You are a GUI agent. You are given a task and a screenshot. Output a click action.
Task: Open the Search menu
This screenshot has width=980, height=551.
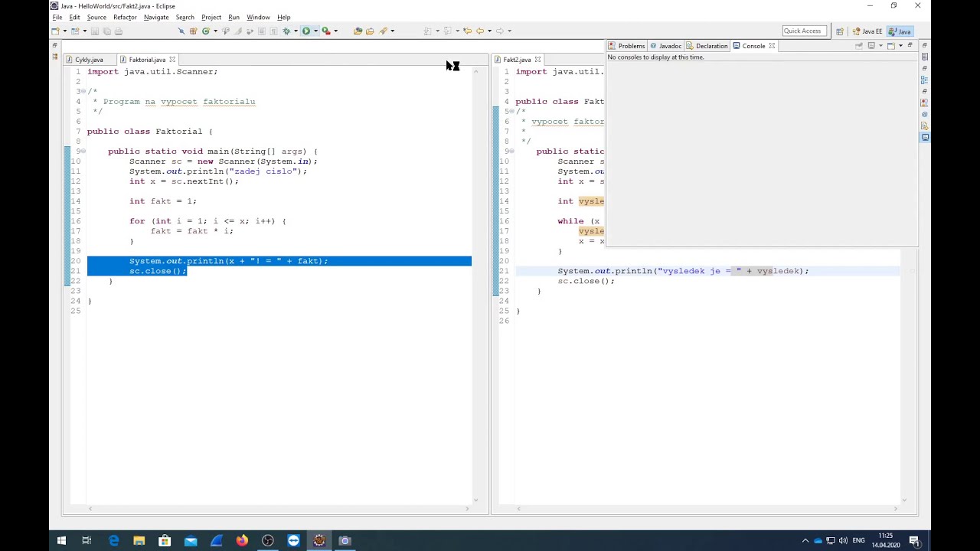tap(185, 17)
